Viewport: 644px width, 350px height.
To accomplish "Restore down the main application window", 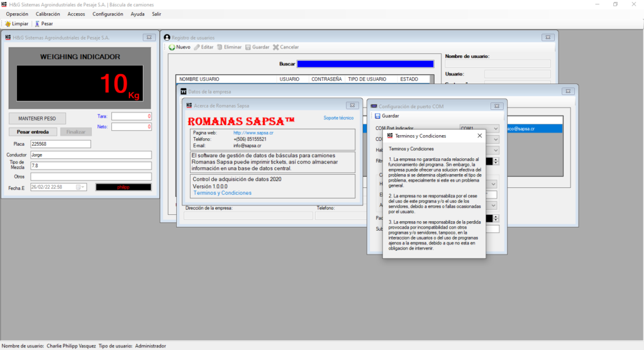I will (x=615, y=4).
